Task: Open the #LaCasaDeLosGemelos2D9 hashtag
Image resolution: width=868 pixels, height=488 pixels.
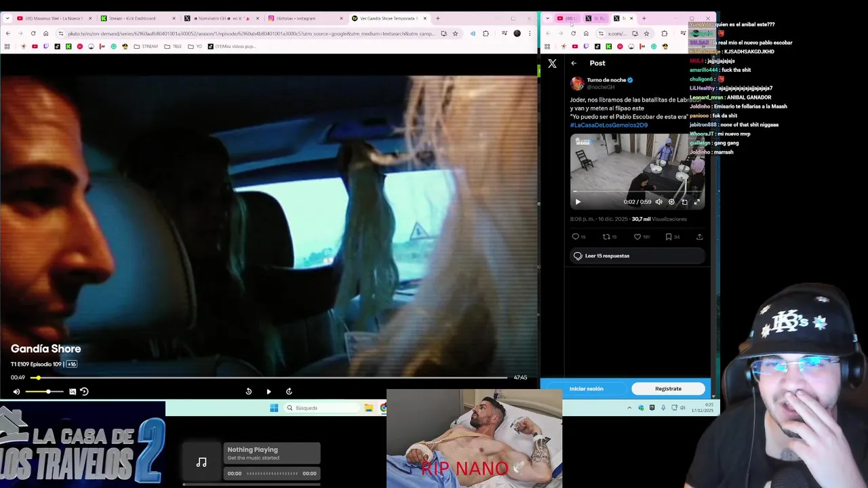Action: [x=609, y=125]
